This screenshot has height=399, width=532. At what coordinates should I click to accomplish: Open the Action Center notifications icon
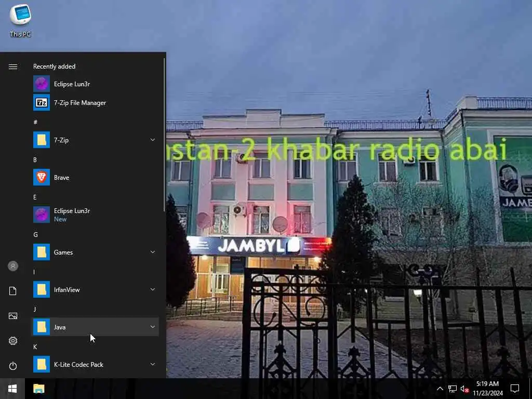click(x=515, y=389)
